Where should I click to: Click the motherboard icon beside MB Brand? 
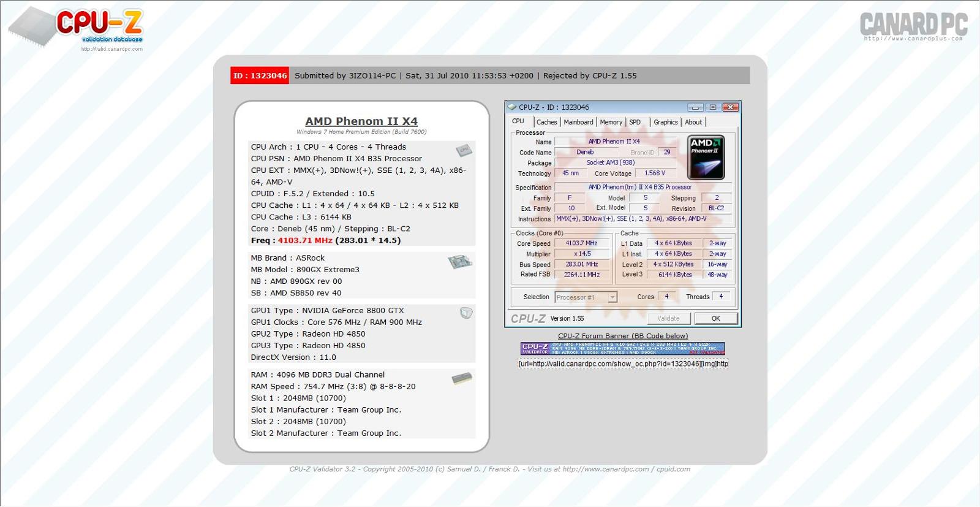[x=459, y=262]
